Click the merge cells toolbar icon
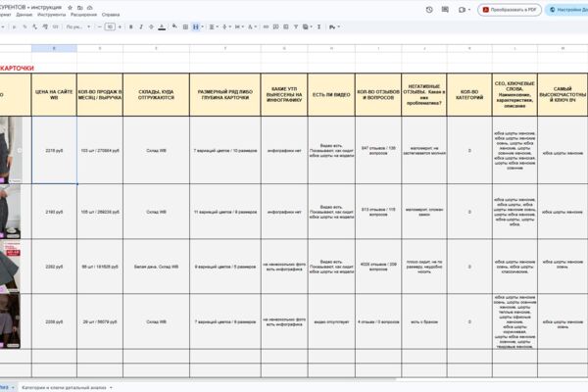This screenshot has width=588, height=392. (x=196, y=27)
